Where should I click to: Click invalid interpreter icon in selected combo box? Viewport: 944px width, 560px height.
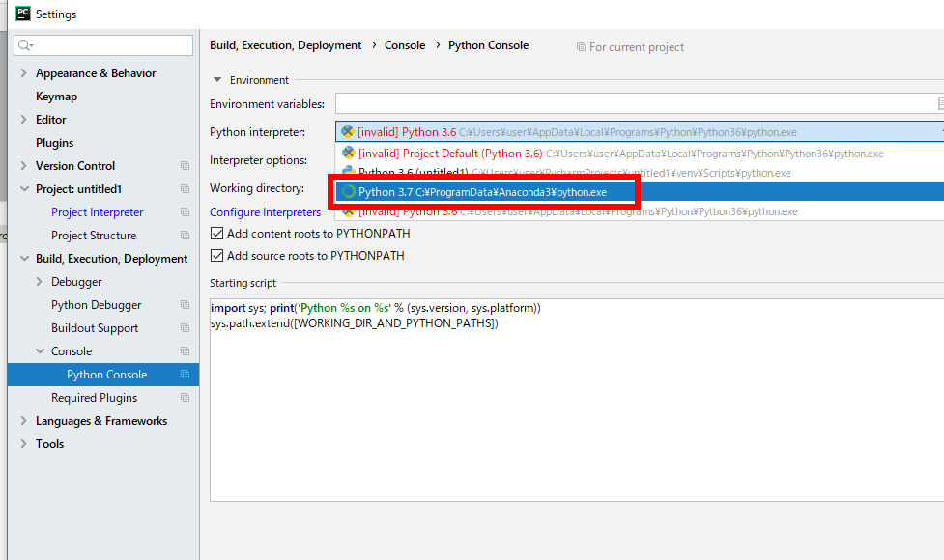(x=348, y=131)
